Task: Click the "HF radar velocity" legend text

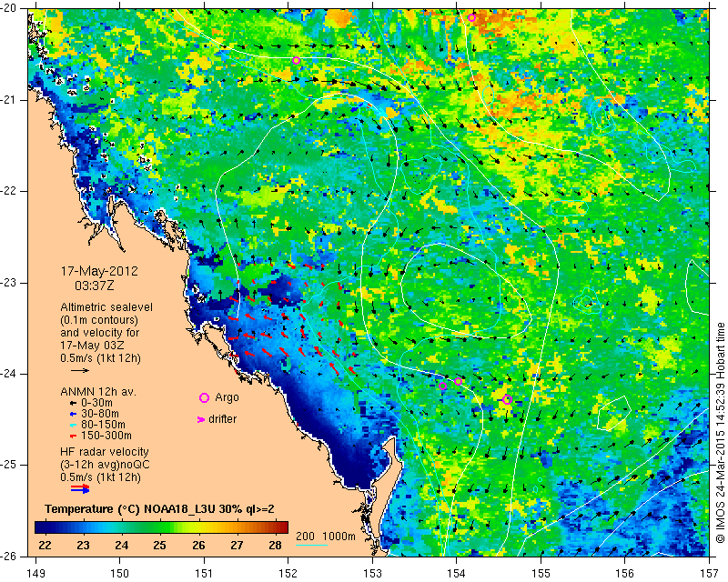Action: [x=105, y=452]
